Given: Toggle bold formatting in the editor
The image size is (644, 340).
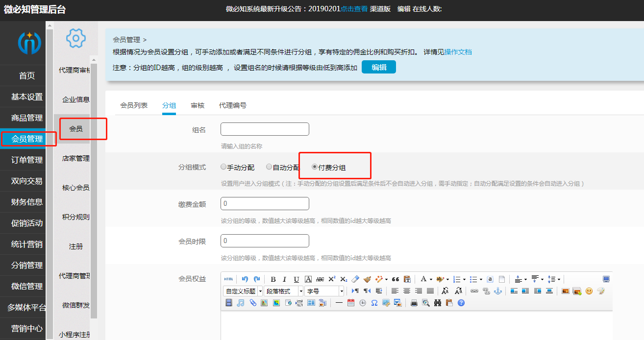Looking at the screenshot, I should click(273, 279).
